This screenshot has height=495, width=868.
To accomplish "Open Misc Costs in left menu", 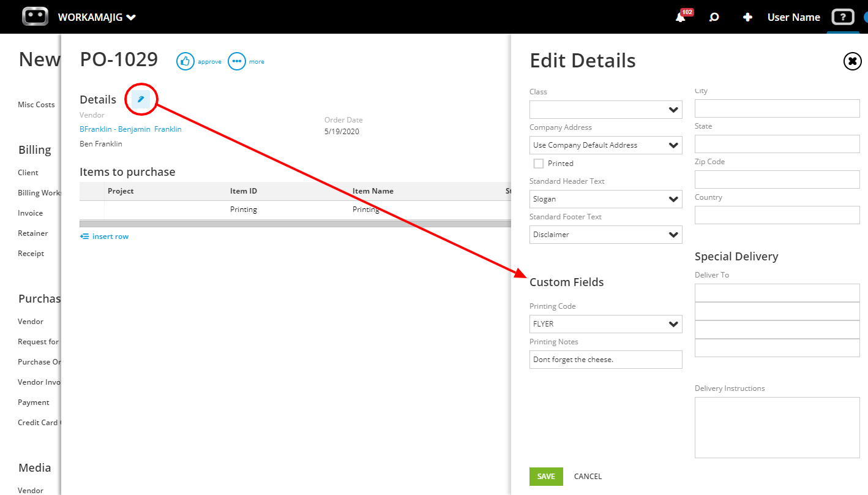I will [36, 105].
